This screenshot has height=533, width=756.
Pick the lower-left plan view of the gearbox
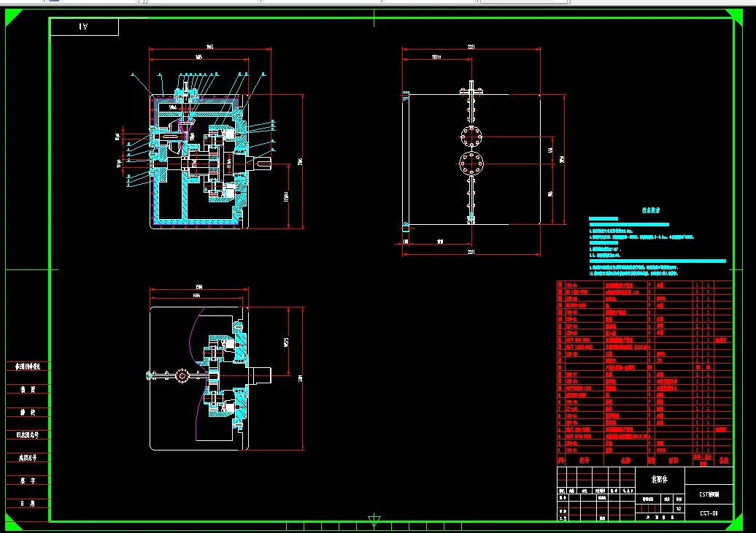209,377
